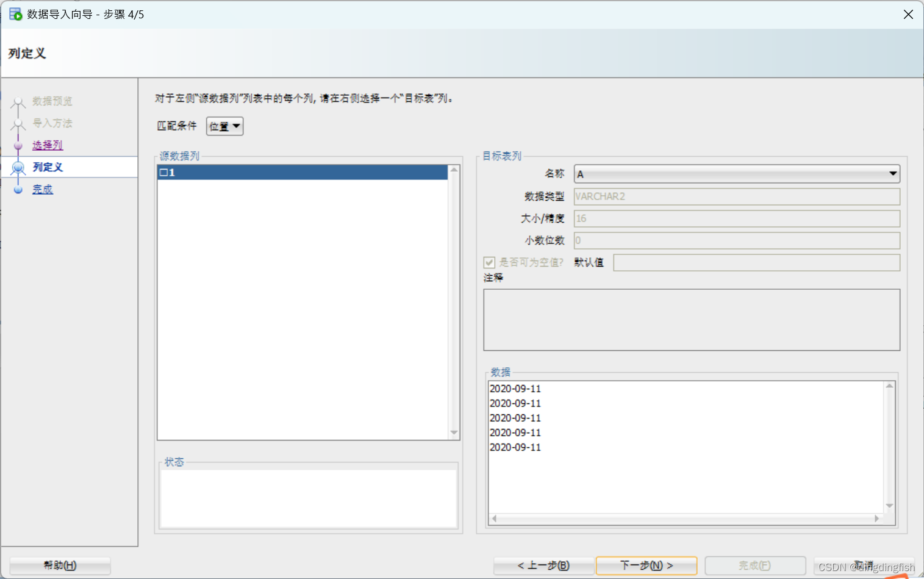Click source column list scroll-up arrow

454,170
